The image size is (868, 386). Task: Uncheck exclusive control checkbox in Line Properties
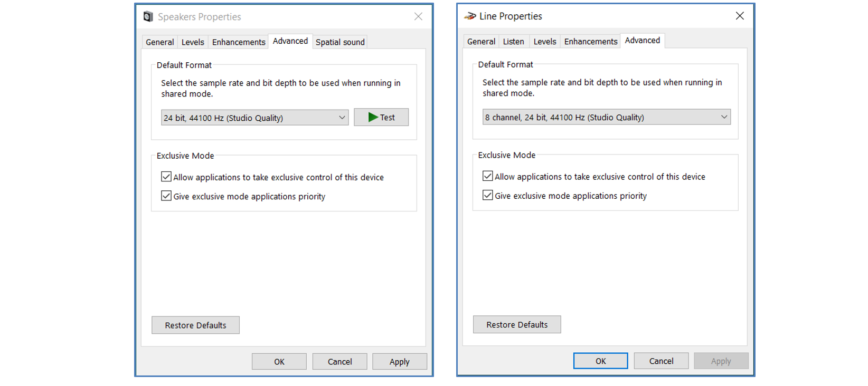point(488,176)
